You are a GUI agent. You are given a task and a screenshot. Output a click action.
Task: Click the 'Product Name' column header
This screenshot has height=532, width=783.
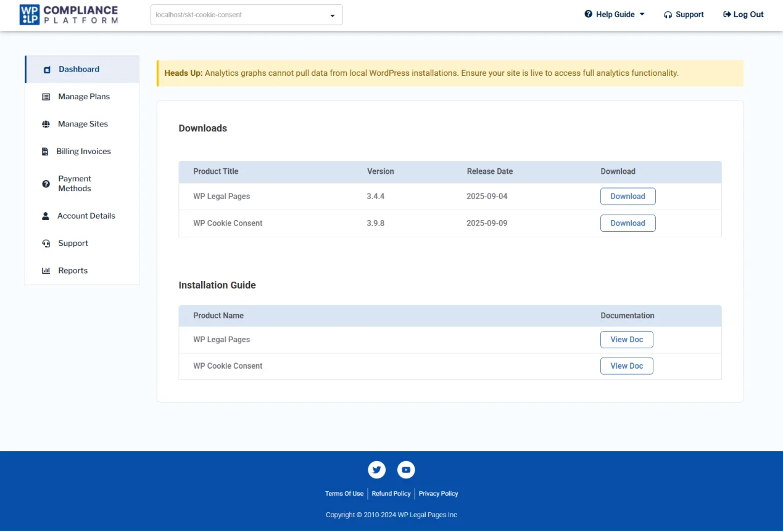[x=218, y=316]
